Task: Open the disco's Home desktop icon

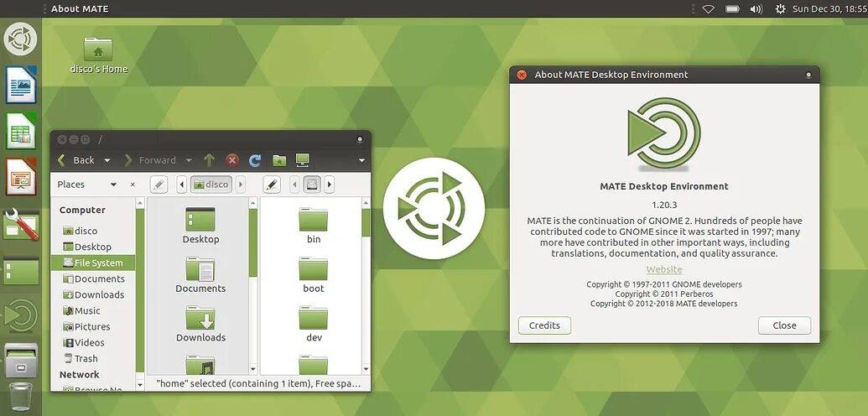Action: [98, 55]
